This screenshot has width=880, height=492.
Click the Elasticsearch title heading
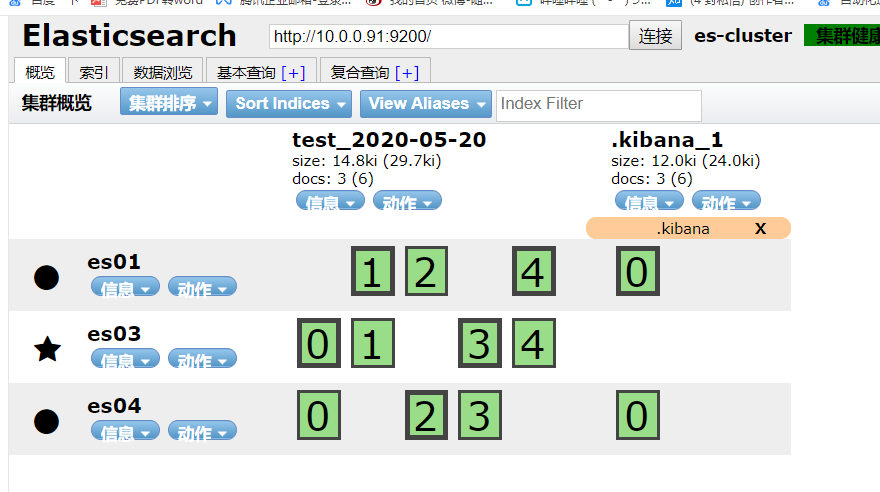(x=130, y=36)
